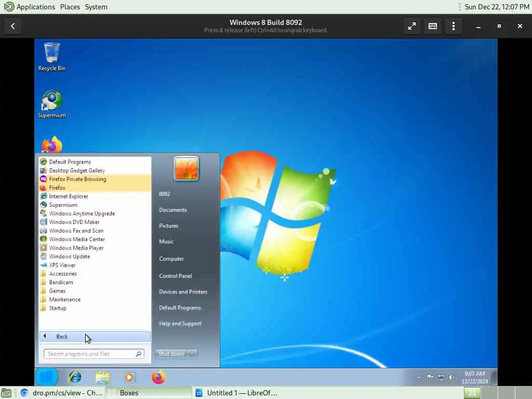Click the show desktop icon in bottom panel
The image size is (532, 399).
[6, 393]
